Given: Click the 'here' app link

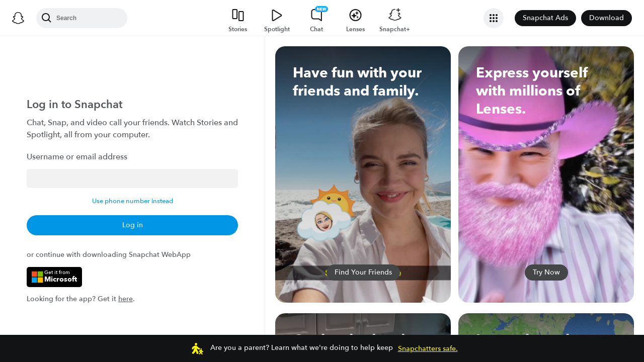Looking at the screenshot, I should (x=125, y=299).
